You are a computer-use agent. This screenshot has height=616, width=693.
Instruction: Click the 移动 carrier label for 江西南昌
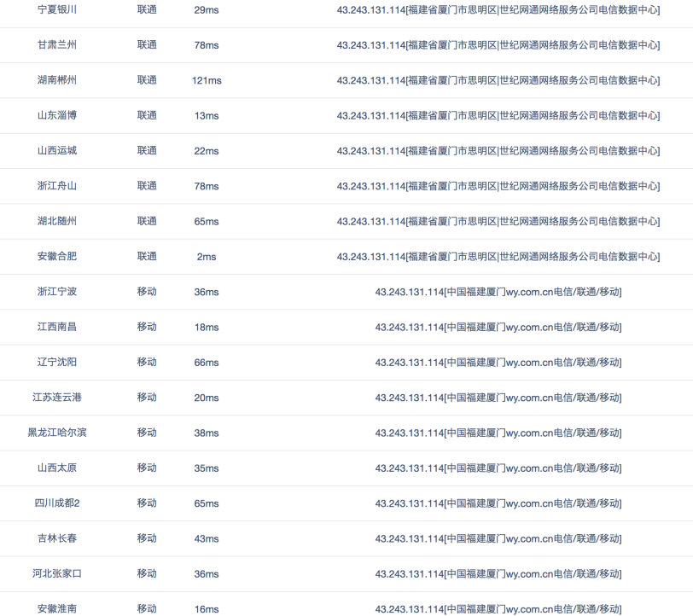(x=147, y=327)
